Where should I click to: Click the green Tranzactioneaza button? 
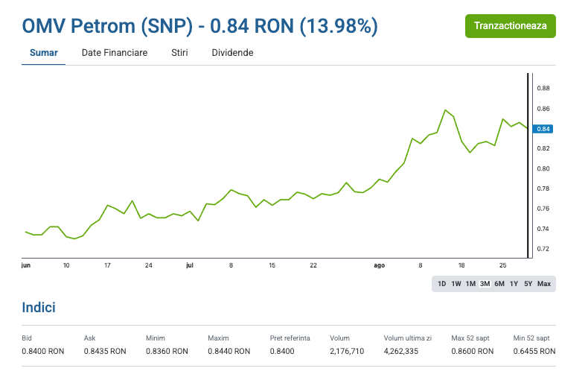tap(510, 25)
